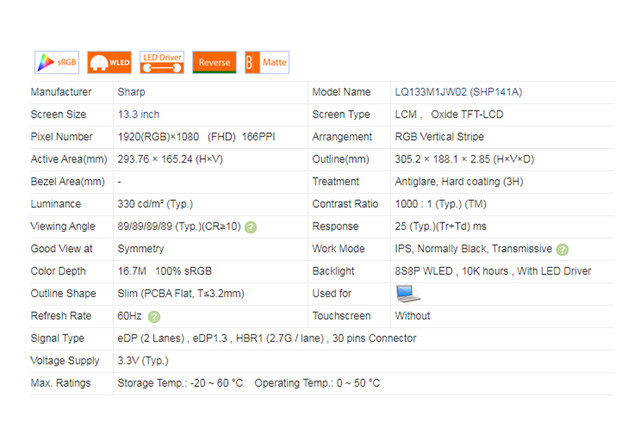Click the Touchscreen row label
640x440 pixels.
click(342, 316)
